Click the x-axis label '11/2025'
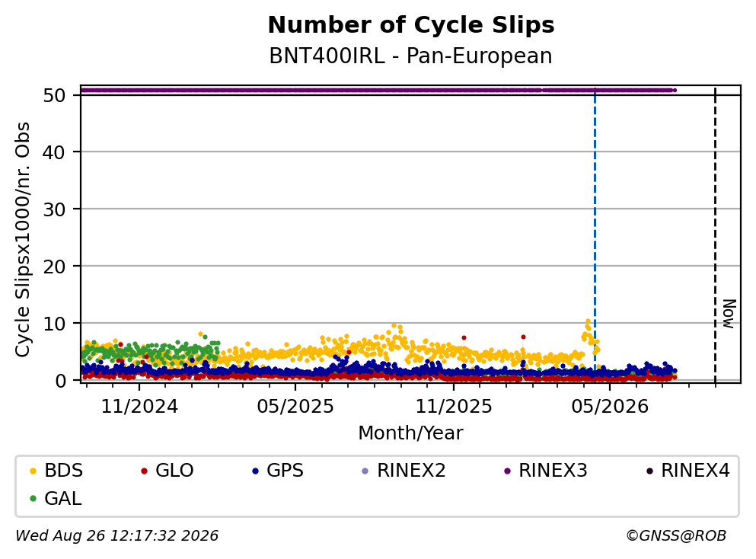The image size is (756, 559). 454,407
